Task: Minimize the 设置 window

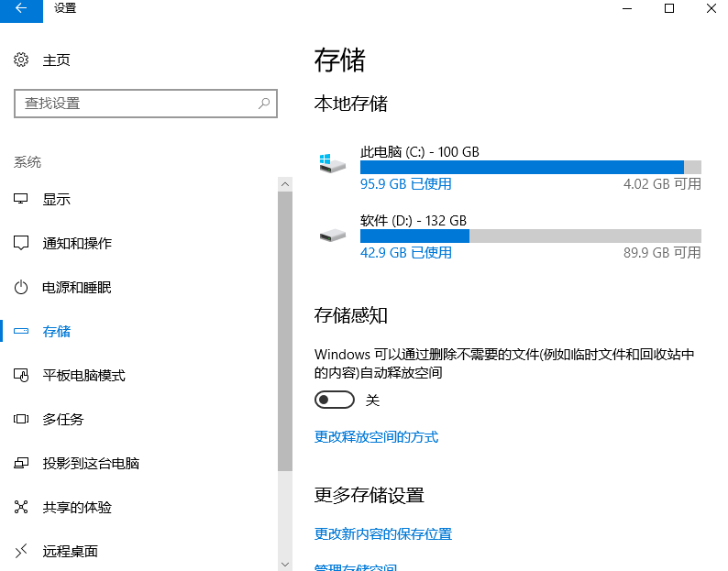Action: [x=627, y=9]
